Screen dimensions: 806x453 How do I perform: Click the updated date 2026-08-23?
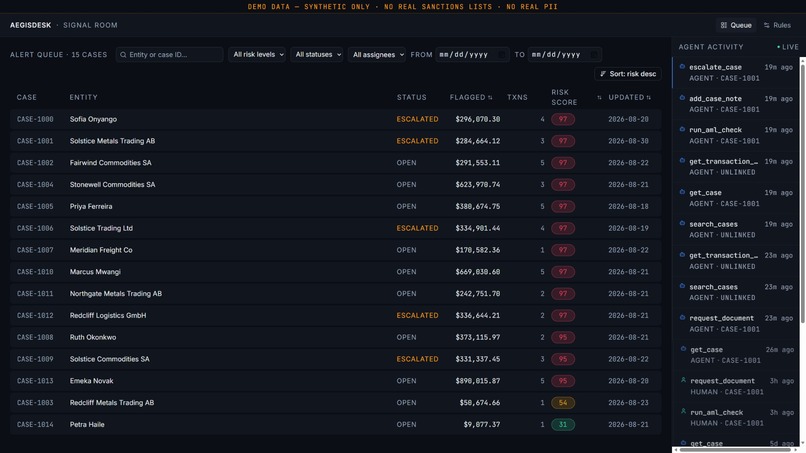point(628,403)
